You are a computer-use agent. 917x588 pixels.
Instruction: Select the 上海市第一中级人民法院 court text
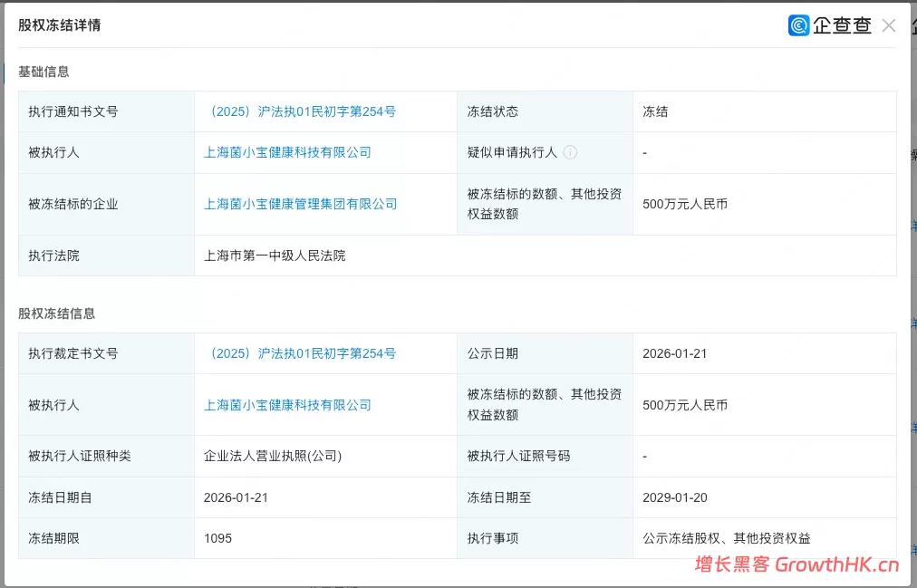pyautogui.click(x=275, y=255)
